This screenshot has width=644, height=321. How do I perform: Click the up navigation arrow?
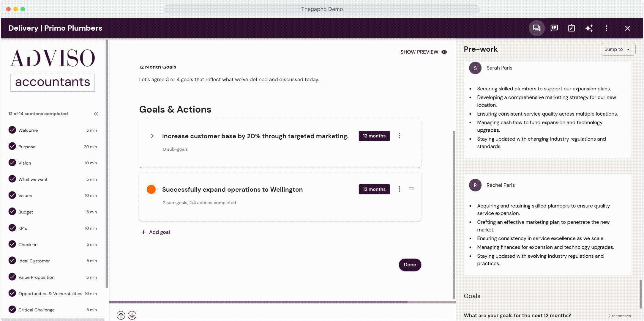coord(121,315)
